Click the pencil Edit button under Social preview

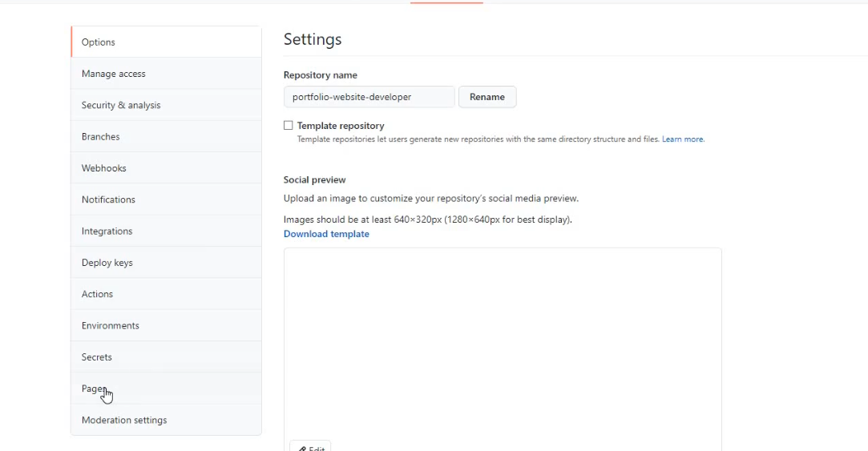pyautogui.click(x=310, y=446)
